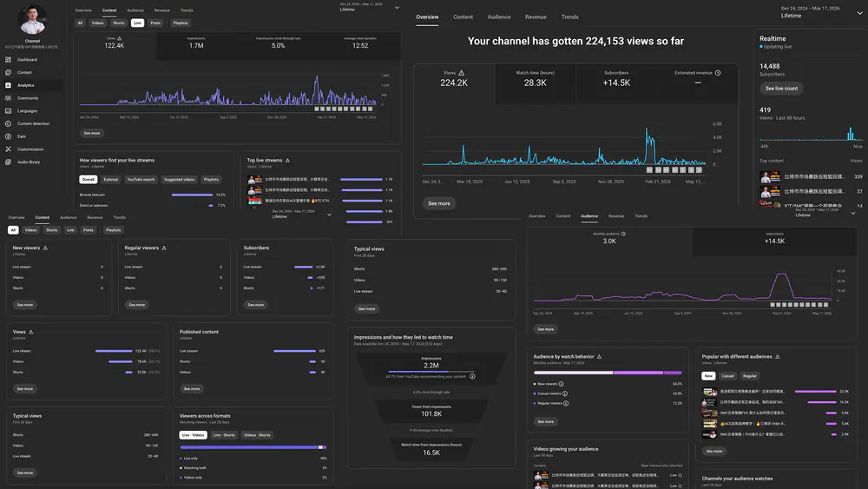
Task: Click info icon beside Regular viewers legend entry
Action: coord(566,403)
